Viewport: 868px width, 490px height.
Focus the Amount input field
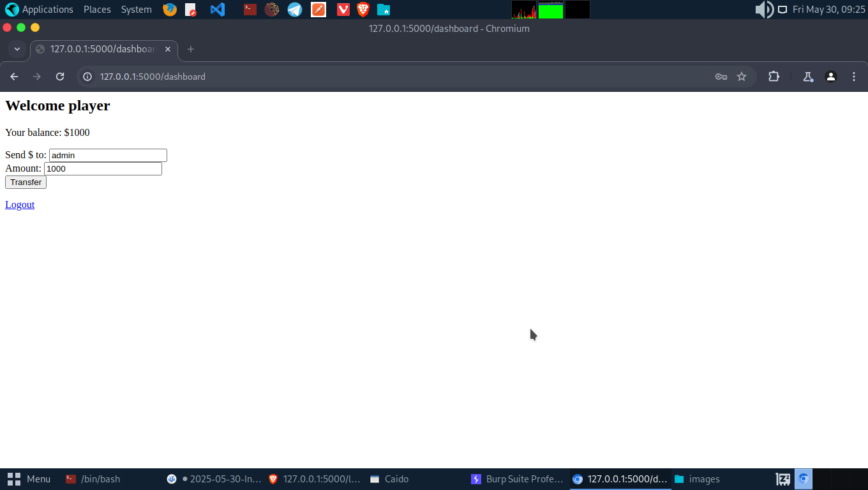(x=103, y=169)
